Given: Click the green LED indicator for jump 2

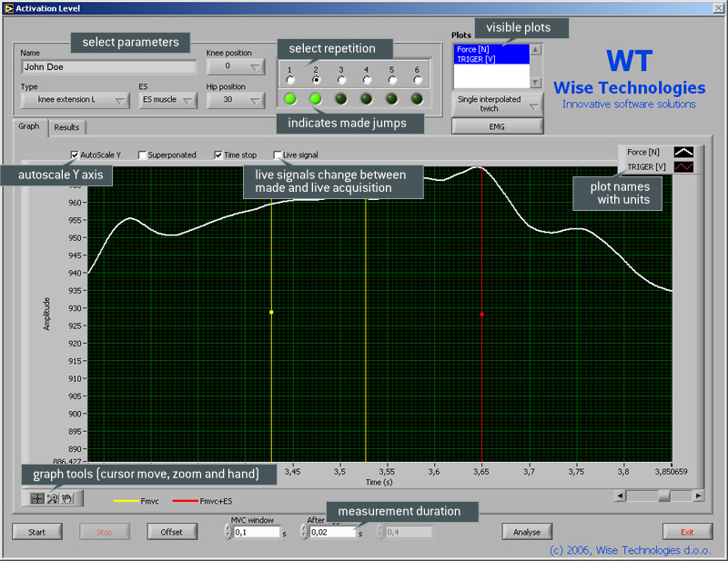Looking at the screenshot, I should click(316, 99).
